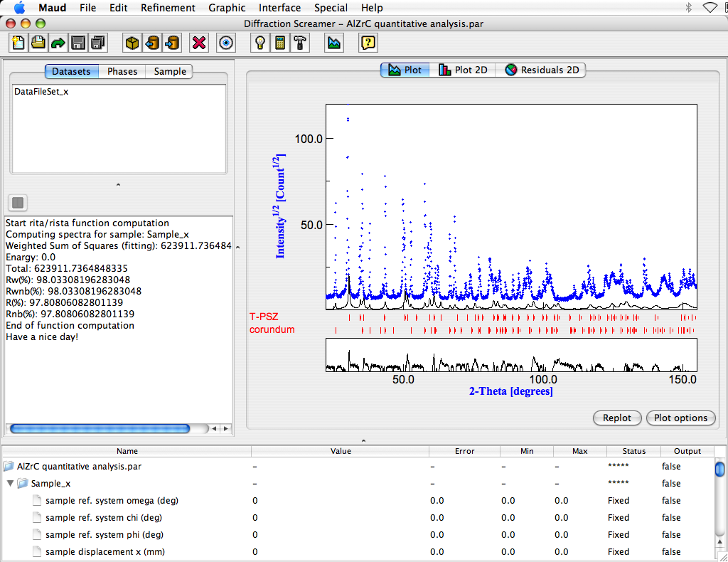This screenshot has width=728, height=562.
Task: Click the red X delete icon
Action: (200, 43)
